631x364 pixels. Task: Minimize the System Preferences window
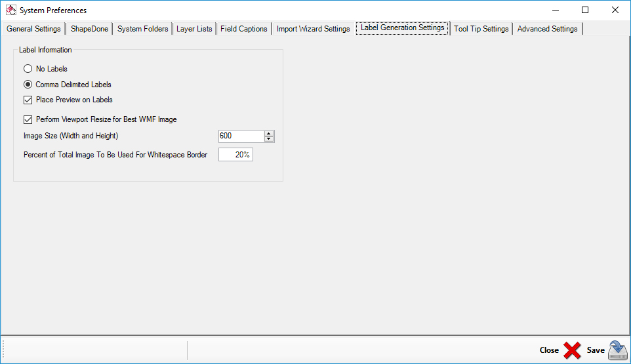556,10
